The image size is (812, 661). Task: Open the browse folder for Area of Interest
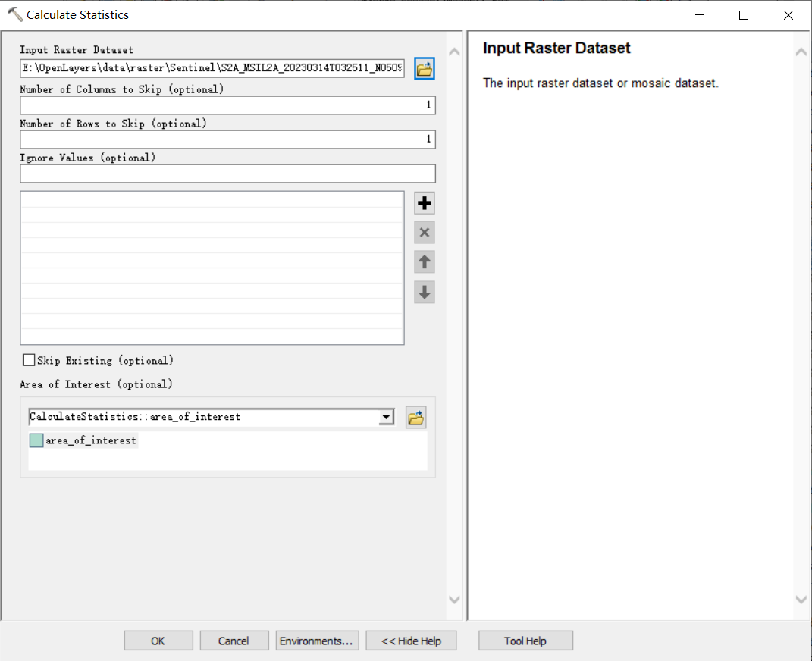click(x=415, y=417)
